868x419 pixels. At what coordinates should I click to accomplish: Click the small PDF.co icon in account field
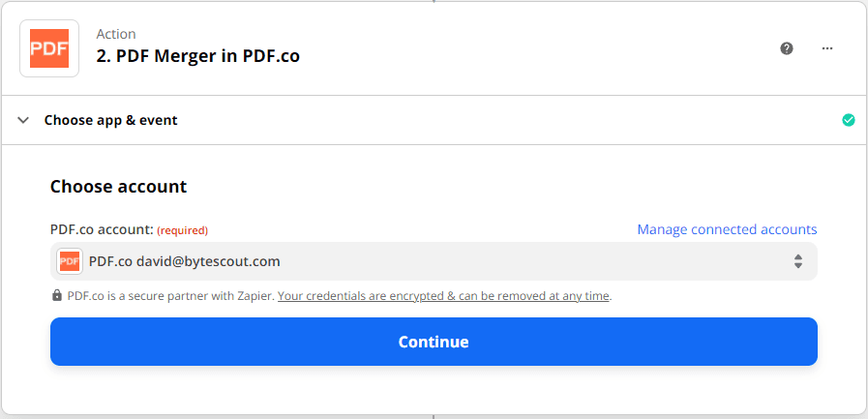coord(70,261)
